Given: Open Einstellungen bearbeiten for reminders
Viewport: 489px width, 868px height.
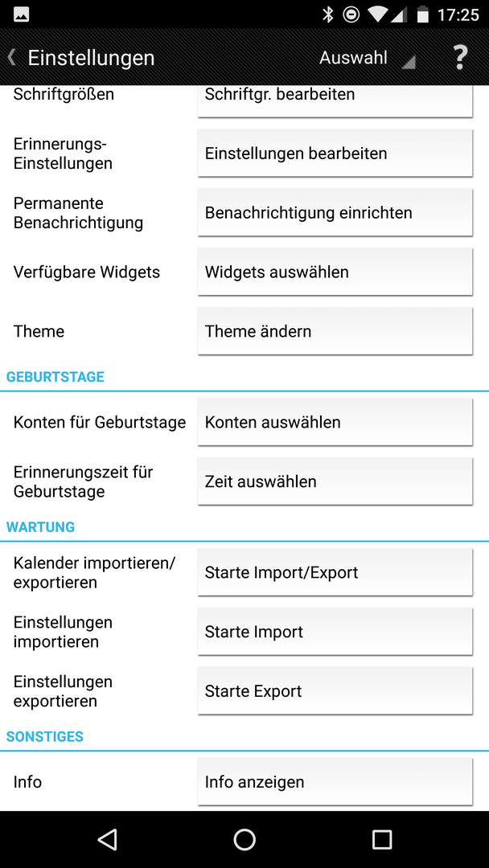Looking at the screenshot, I should 335,154.
